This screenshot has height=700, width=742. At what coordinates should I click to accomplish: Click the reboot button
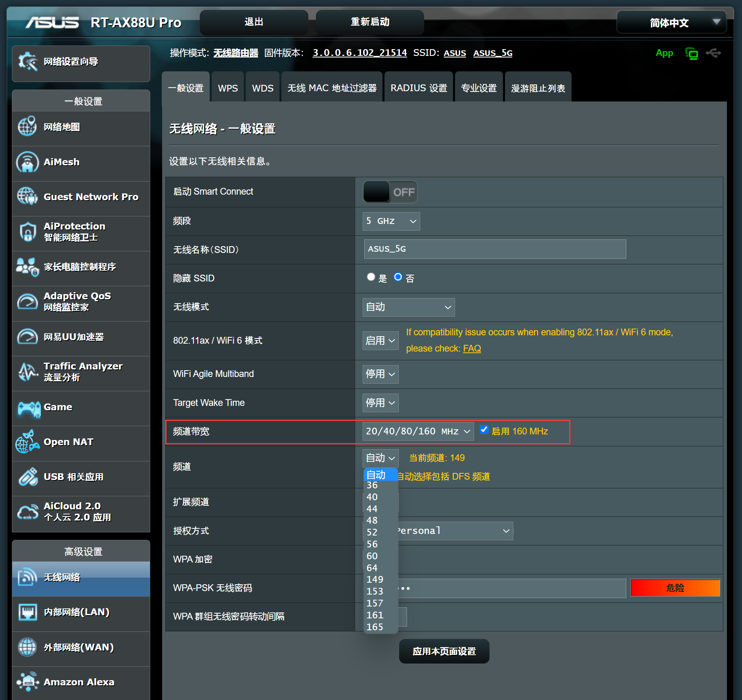(x=370, y=22)
